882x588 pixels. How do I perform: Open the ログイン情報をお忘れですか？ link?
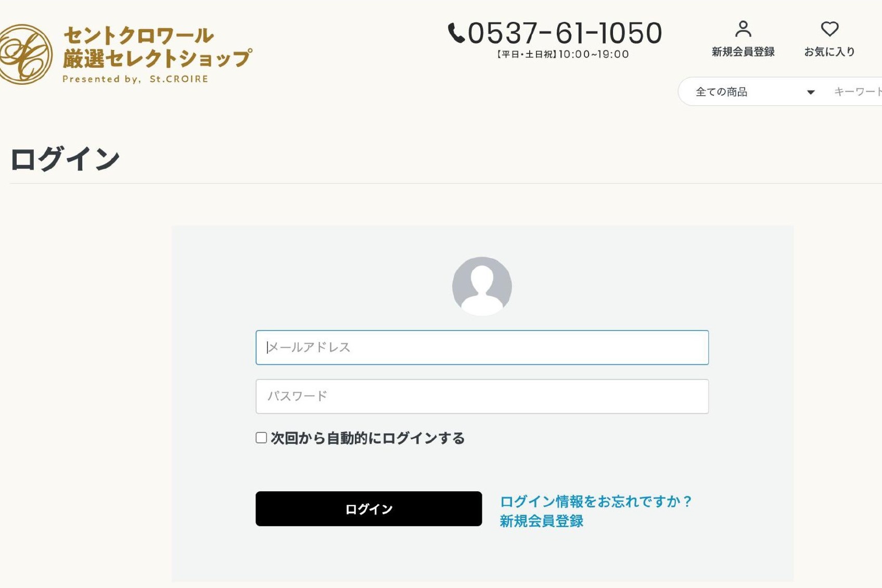[x=595, y=502]
